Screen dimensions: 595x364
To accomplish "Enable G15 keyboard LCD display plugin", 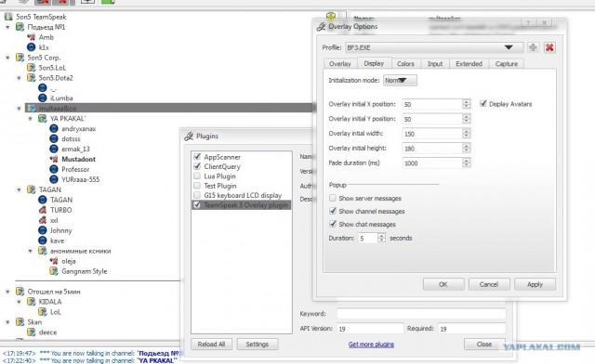I will click(x=197, y=195).
